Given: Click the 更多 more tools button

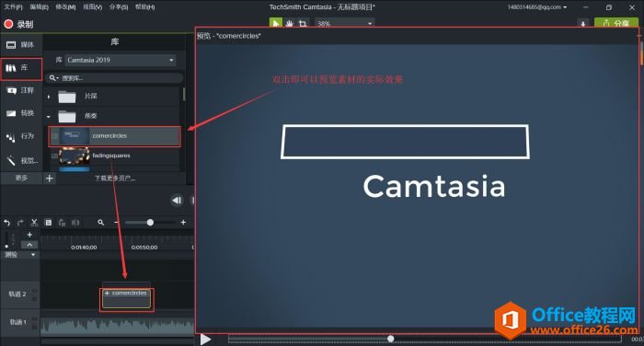Looking at the screenshot, I should point(21,178).
